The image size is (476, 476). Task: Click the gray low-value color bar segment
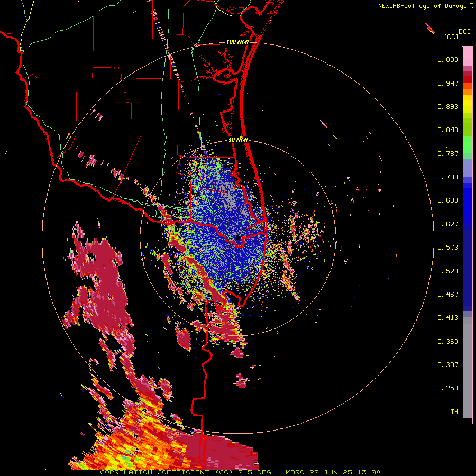[467, 368]
